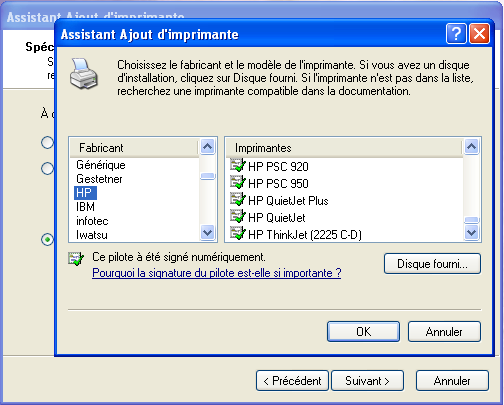
Task: Click the Fabricant column header
Action: [134, 148]
